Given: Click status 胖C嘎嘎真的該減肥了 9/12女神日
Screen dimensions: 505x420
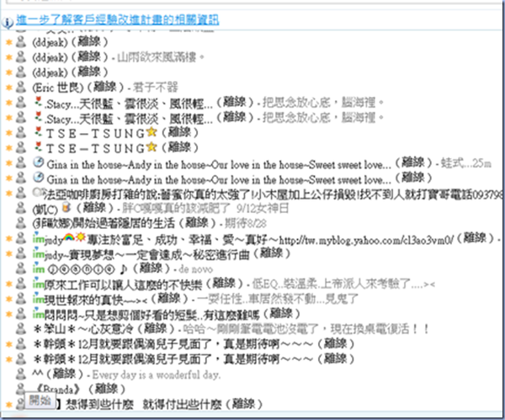Looking at the screenshot, I should coord(205,209).
